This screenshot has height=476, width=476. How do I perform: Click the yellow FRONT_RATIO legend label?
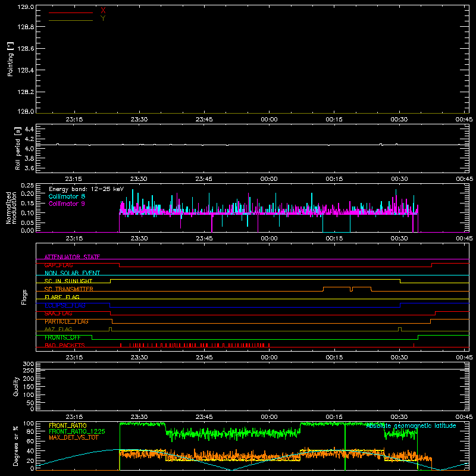tap(68, 425)
